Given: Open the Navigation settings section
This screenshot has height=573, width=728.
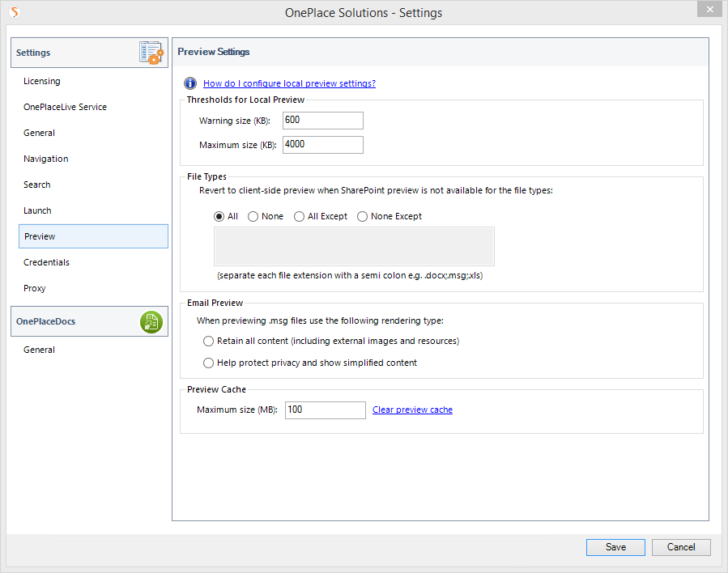Looking at the screenshot, I should (x=46, y=159).
